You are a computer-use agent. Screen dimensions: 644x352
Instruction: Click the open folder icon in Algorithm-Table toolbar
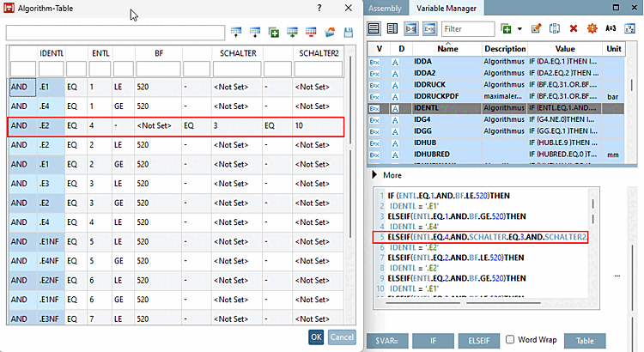[x=330, y=32]
